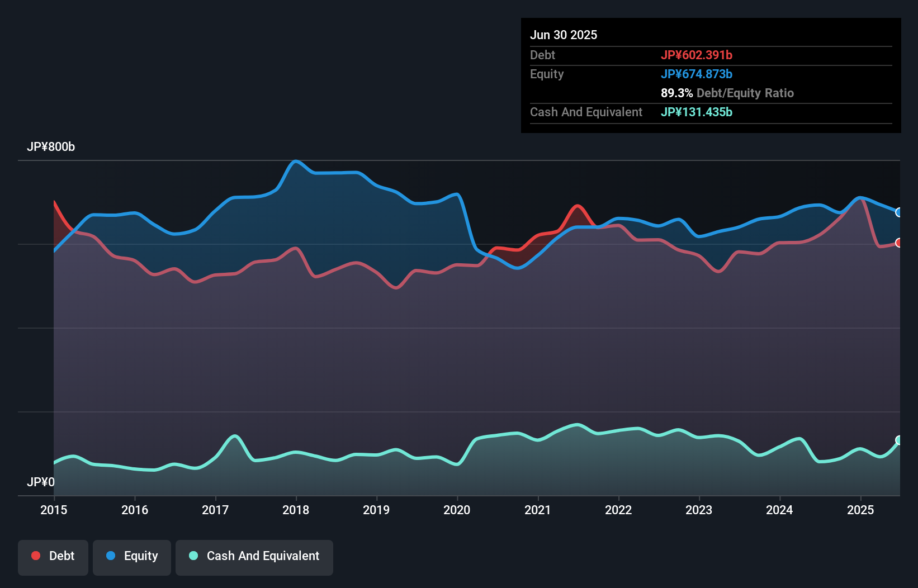Click the 2020 year label
Viewport: 918px width, 588px height.
pos(457,510)
